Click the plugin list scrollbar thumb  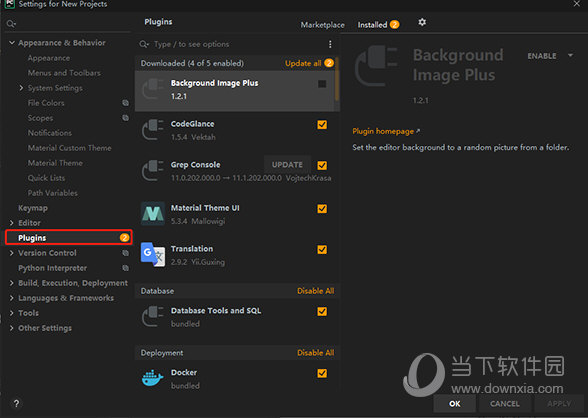tap(337, 79)
